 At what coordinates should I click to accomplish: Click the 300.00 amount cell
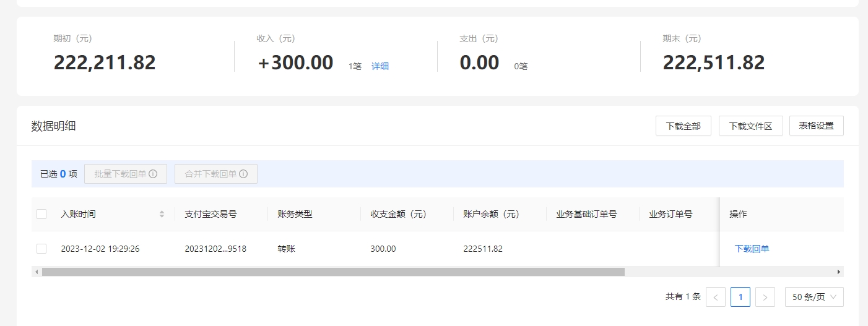click(383, 249)
